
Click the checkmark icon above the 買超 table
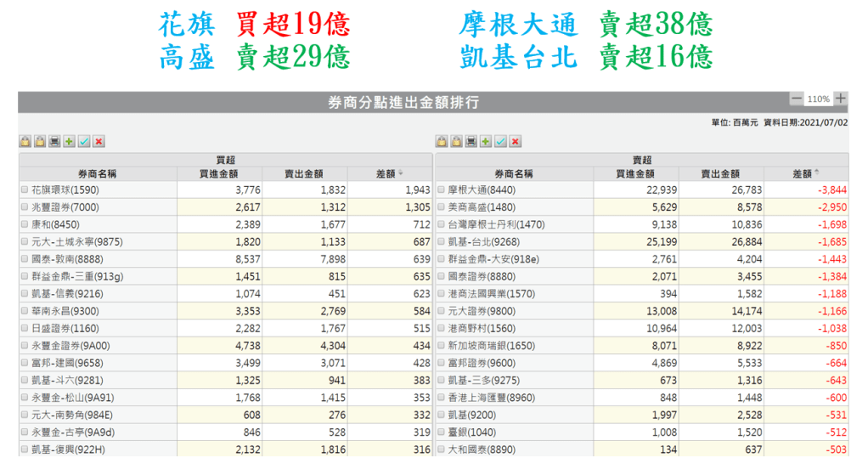tap(84, 141)
